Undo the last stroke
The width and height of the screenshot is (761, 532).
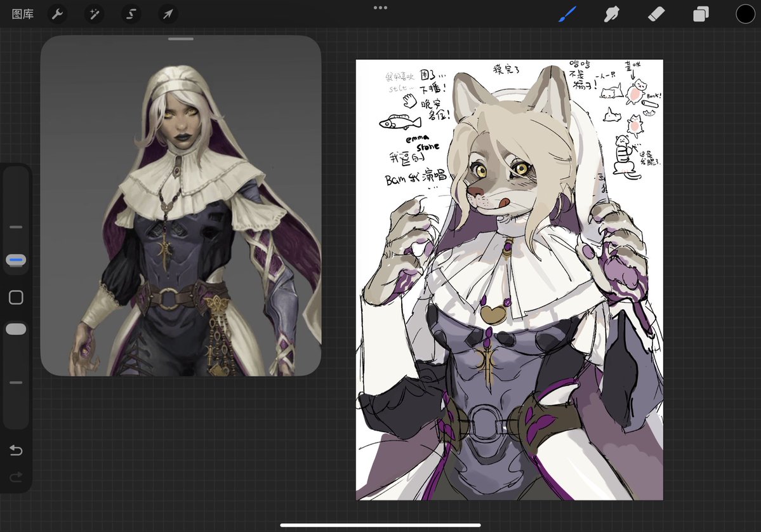16,450
